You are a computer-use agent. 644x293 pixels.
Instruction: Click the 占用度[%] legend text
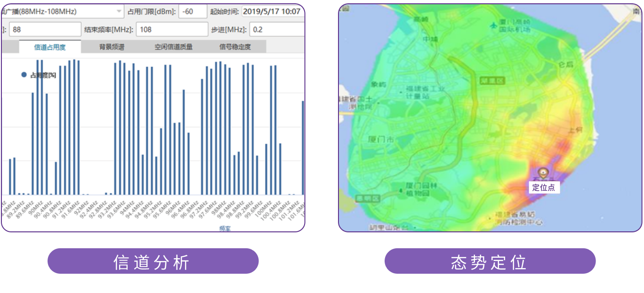(43, 75)
